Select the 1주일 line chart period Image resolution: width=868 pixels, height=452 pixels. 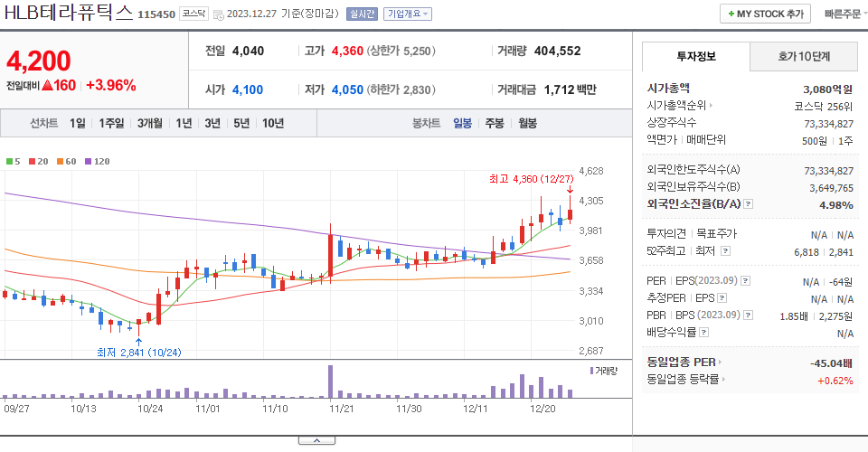[x=111, y=123]
